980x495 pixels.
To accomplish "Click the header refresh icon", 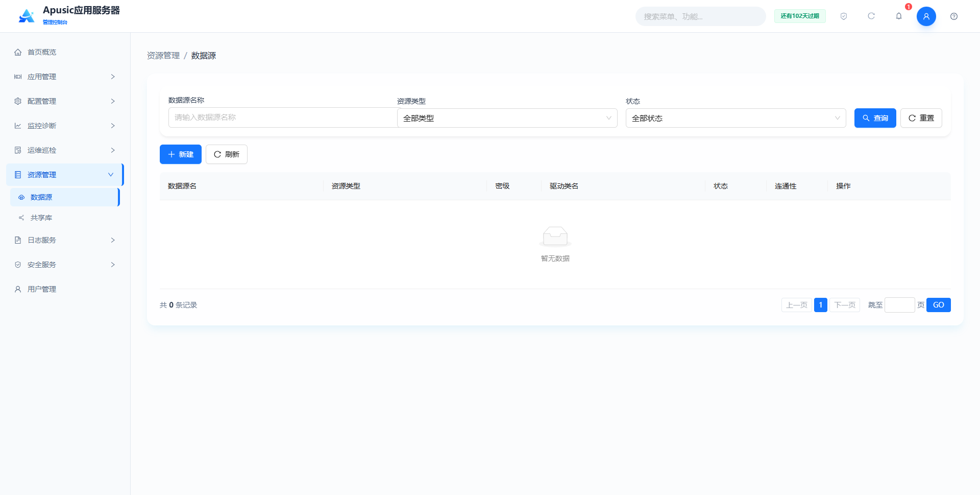I will [871, 16].
